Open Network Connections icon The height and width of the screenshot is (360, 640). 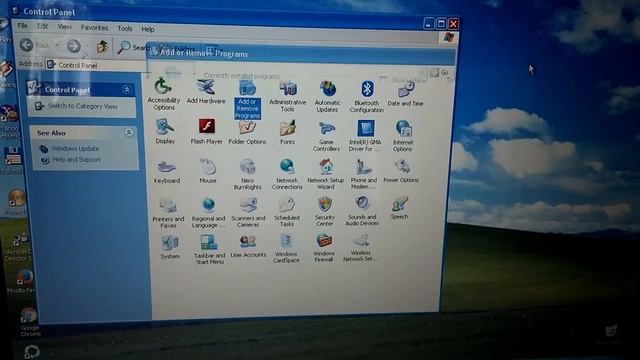click(x=287, y=174)
